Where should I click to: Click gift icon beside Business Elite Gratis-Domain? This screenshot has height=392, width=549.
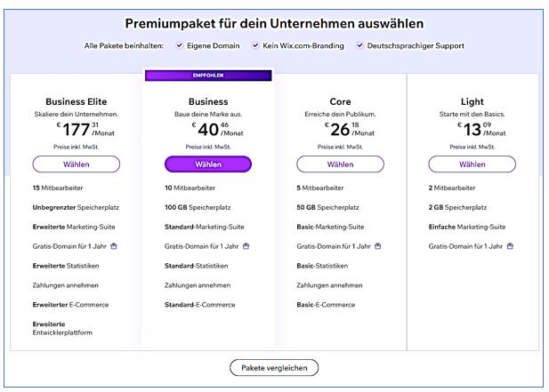click(x=114, y=246)
